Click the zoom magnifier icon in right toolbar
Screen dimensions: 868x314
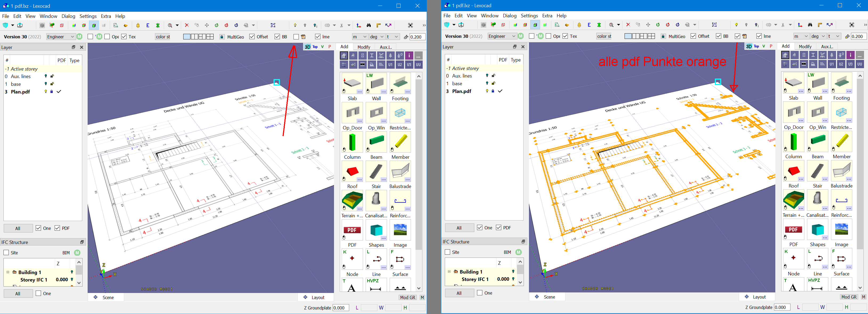(x=611, y=25)
